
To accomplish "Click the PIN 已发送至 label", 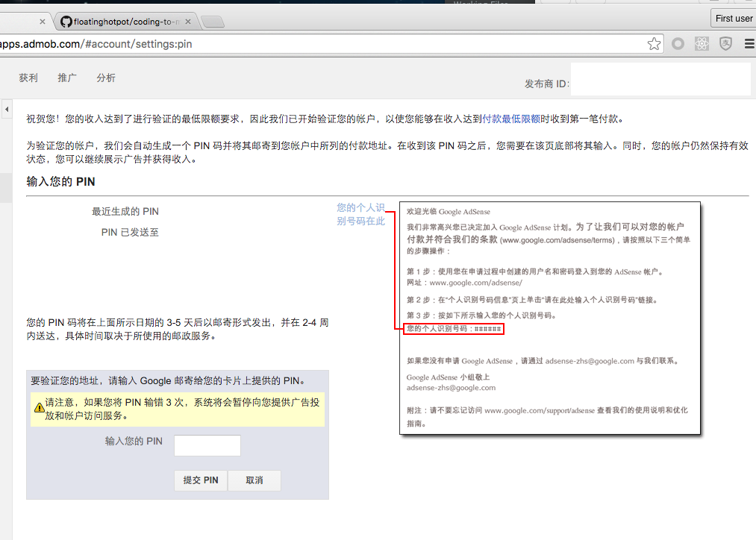I will tap(130, 232).
